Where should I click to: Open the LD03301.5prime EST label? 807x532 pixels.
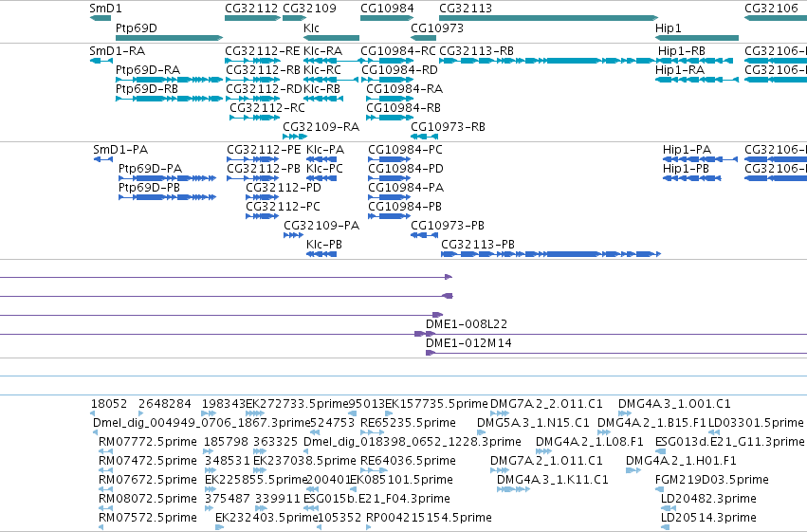(756, 423)
